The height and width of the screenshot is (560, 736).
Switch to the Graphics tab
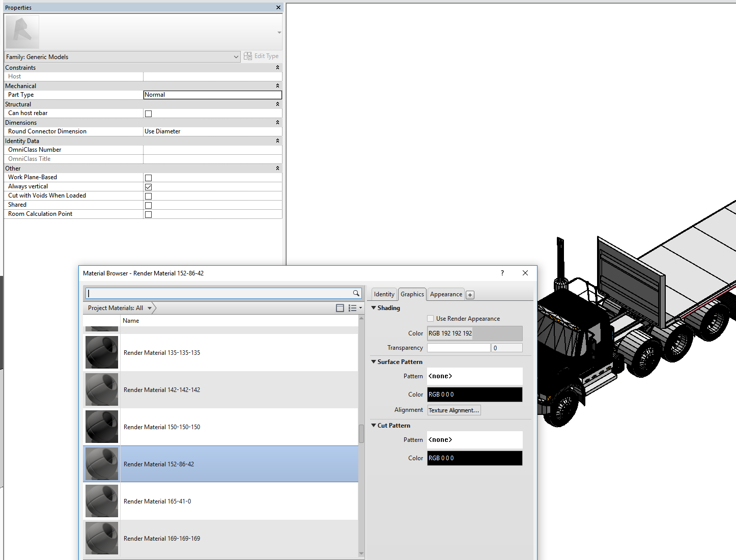click(x=412, y=294)
